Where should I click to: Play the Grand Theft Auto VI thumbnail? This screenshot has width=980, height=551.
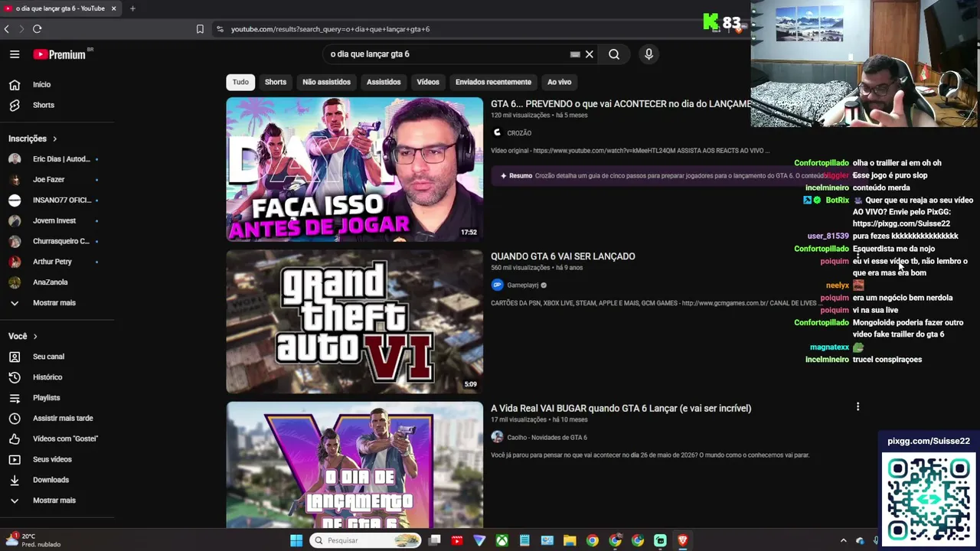pyautogui.click(x=354, y=321)
